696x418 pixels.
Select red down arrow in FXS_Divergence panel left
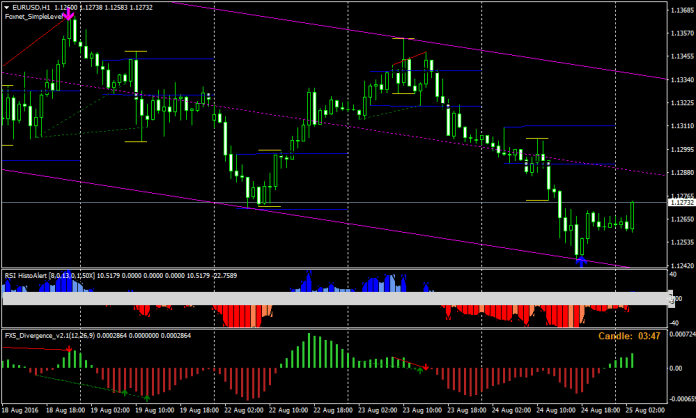(x=69, y=350)
